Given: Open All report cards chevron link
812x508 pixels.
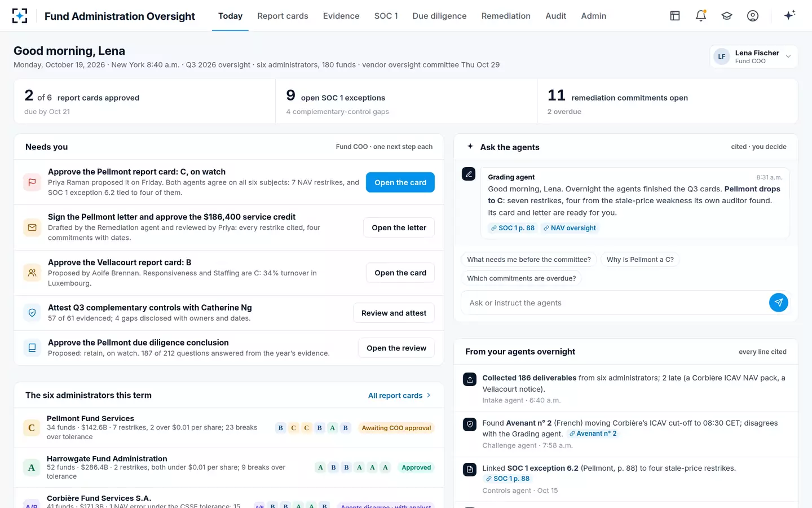Looking at the screenshot, I should [x=399, y=395].
